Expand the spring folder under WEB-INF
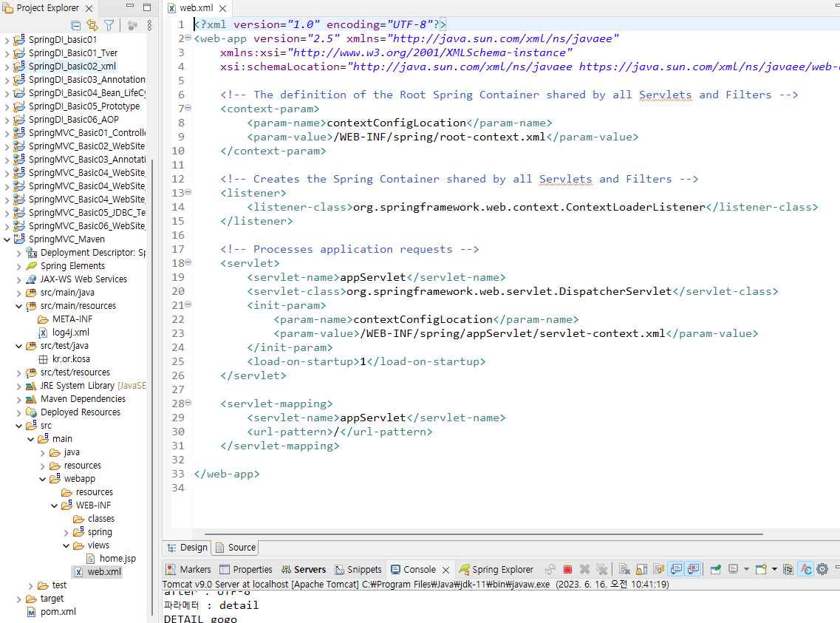840x623 pixels. coord(66,533)
